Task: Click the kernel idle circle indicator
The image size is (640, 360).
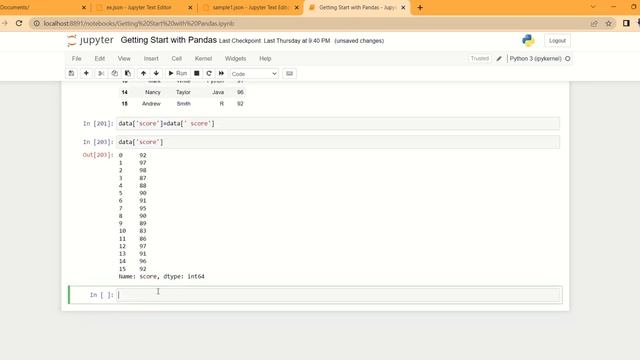Action: click(x=567, y=59)
